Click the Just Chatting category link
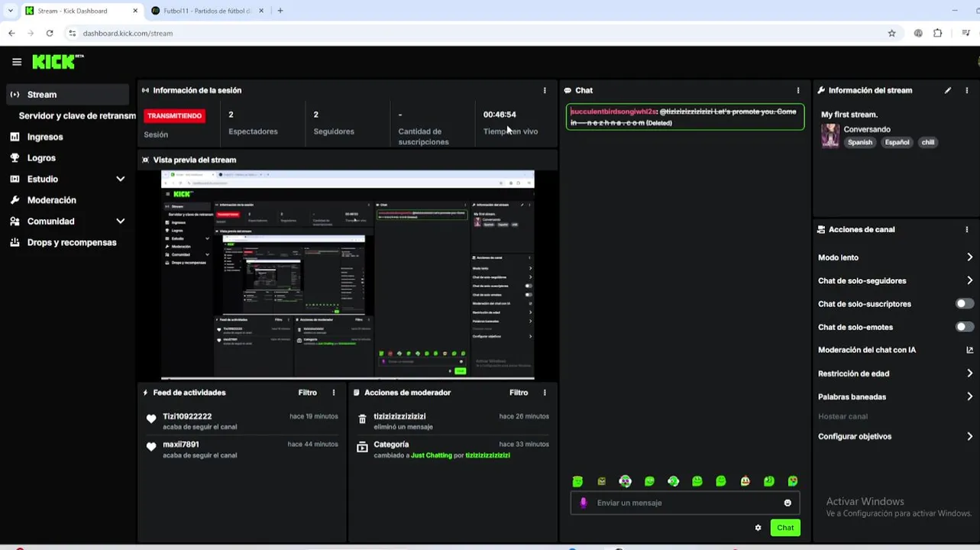The height and width of the screenshot is (550, 980). click(432, 455)
